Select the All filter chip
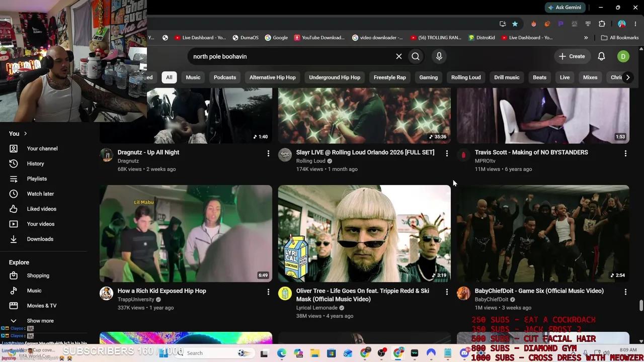The width and height of the screenshot is (644, 362). point(169,77)
